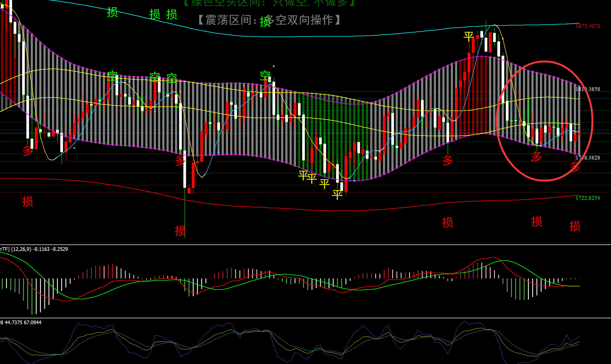The height and width of the screenshot is (364, 611).
Task: Click the red 多 marker at the far left
Action: 27,150
